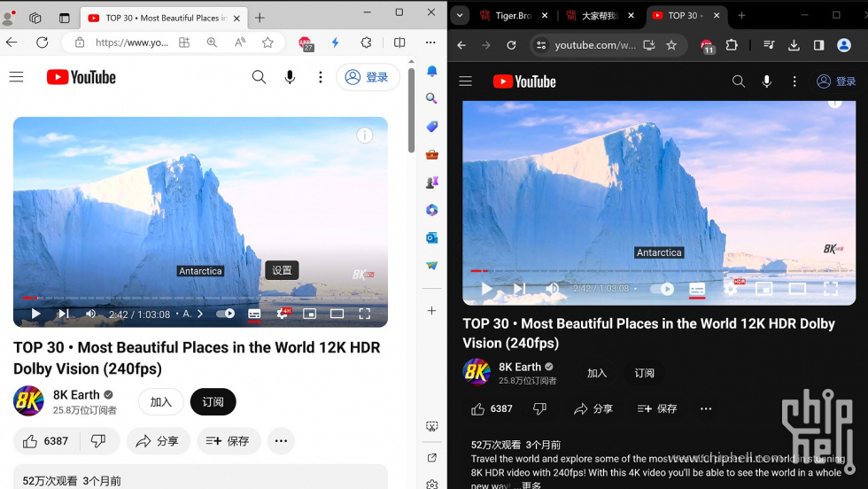The height and width of the screenshot is (489, 868).
Task: Click 加入 join button in Edge window
Action: pyautogui.click(x=161, y=401)
